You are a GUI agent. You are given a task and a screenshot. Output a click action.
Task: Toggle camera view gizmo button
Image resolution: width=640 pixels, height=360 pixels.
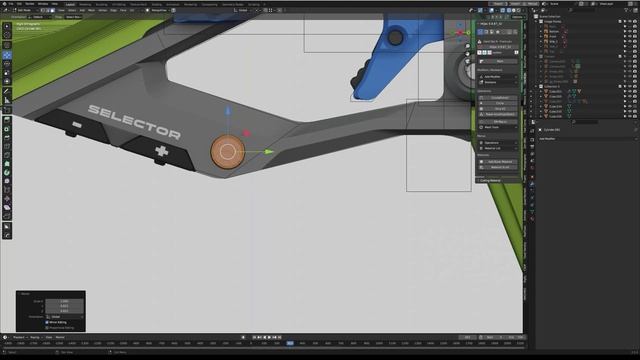coord(468,61)
